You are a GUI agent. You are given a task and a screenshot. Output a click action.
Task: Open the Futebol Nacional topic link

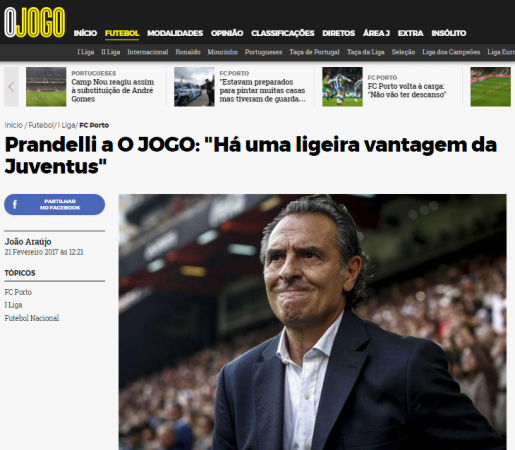[x=32, y=318]
